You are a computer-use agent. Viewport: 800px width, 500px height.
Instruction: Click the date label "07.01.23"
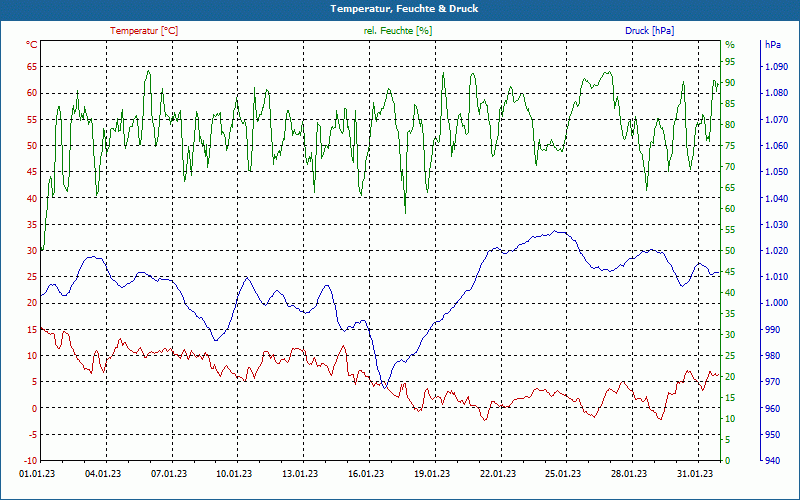pos(169,473)
